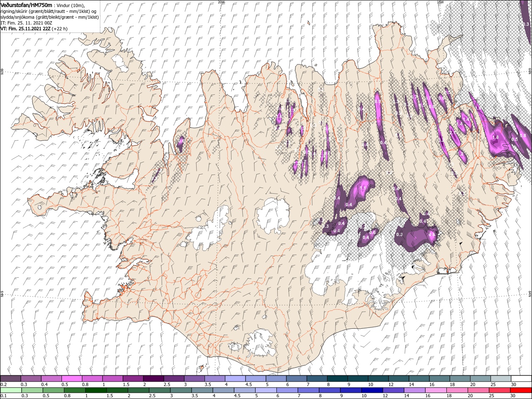This screenshot has height=399, width=532.
Task: Pick the dark teal 8 swatch in snow legend
Action: pyautogui.click(x=337, y=379)
